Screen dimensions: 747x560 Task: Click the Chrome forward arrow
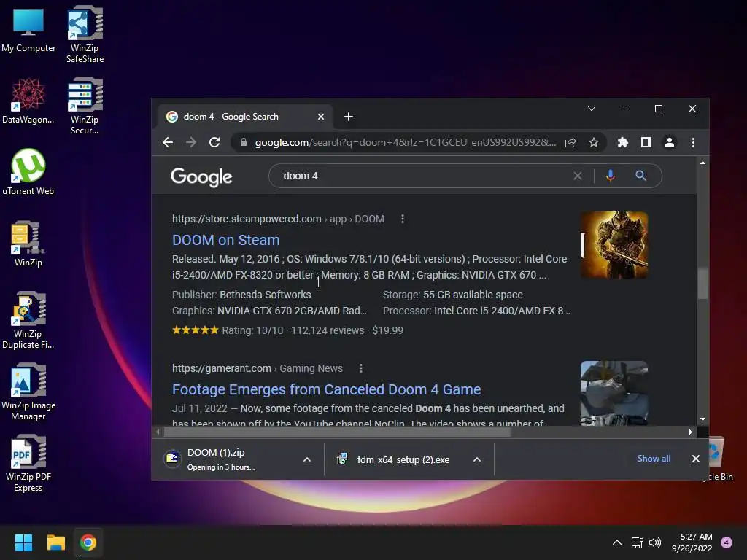point(191,142)
